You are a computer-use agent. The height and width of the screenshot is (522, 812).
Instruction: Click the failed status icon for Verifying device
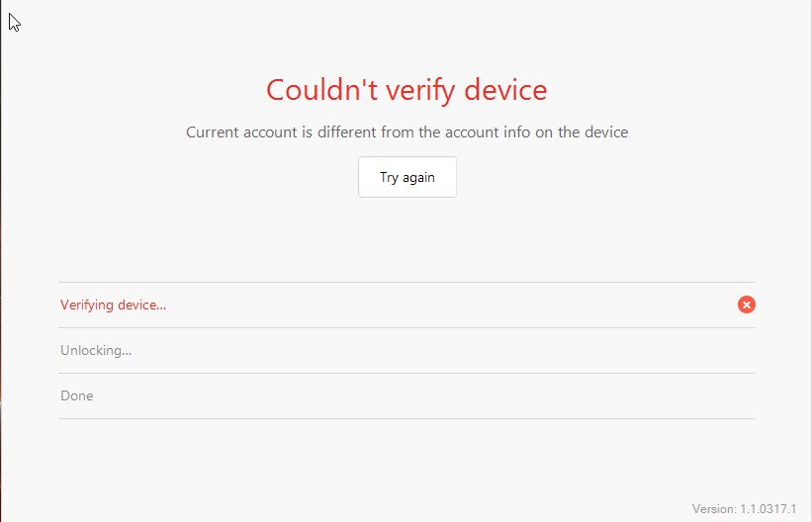click(747, 304)
